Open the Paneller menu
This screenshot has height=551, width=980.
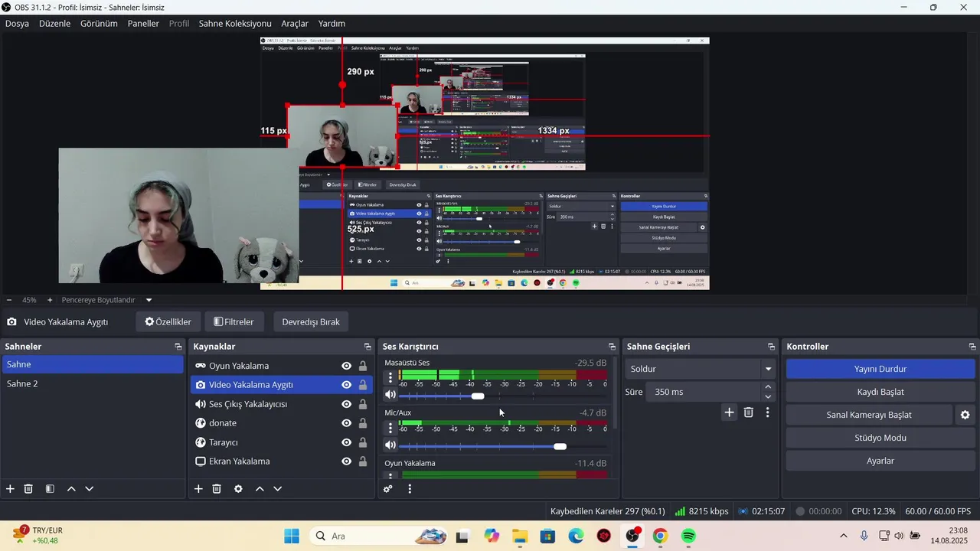coord(143,24)
